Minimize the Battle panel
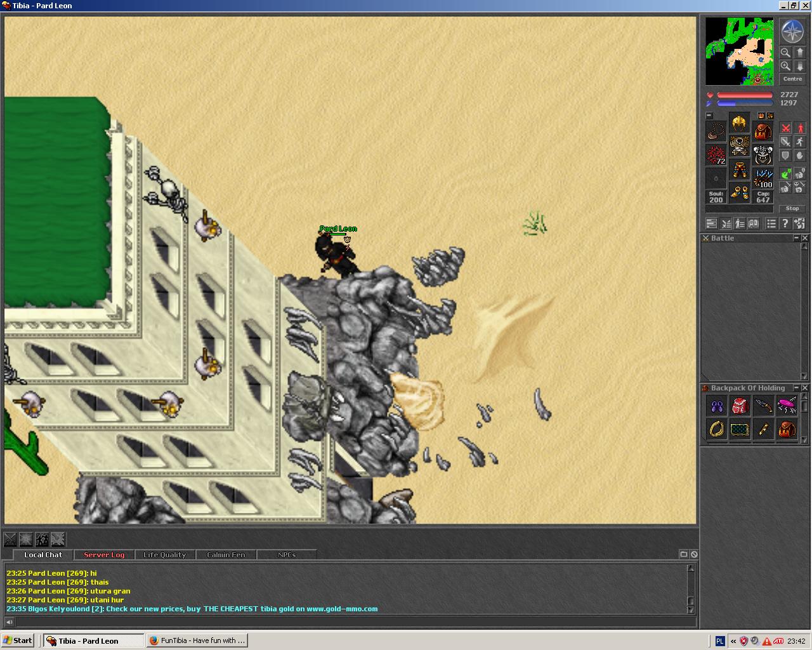Image resolution: width=812 pixels, height=650 pixels. point(796,238)
